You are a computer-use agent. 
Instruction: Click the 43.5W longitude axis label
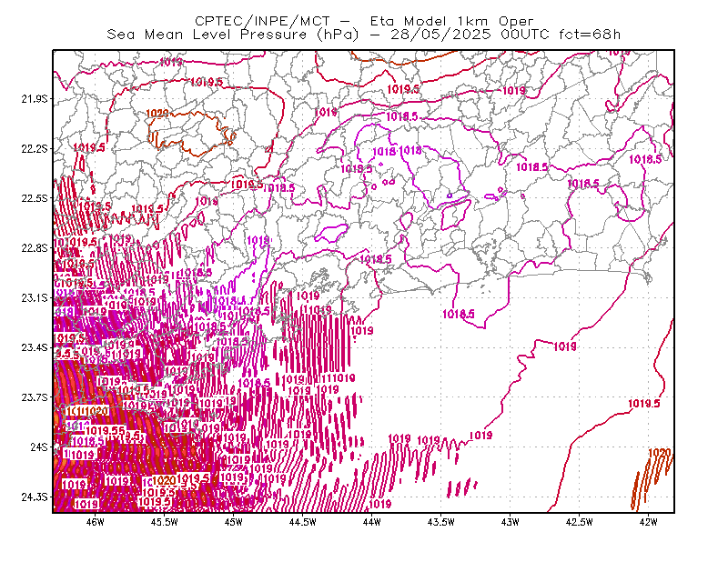pos(441,522)
